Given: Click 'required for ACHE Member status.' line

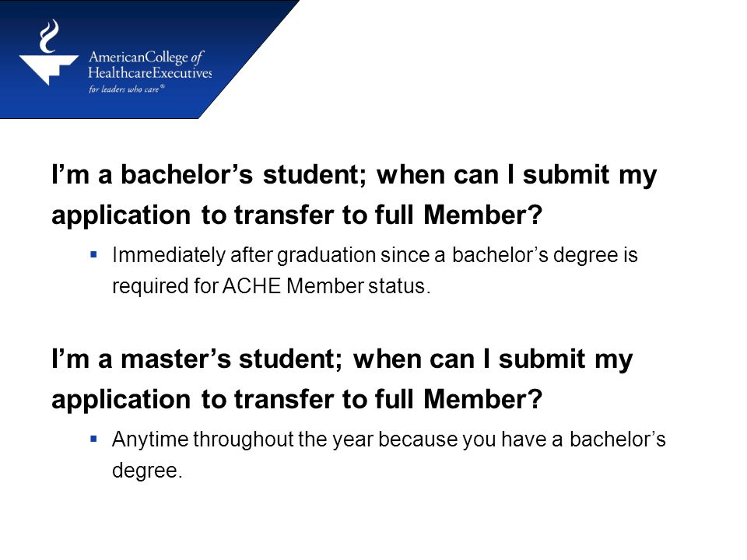Looking at the screenshot, I should (x=271, y=286).
